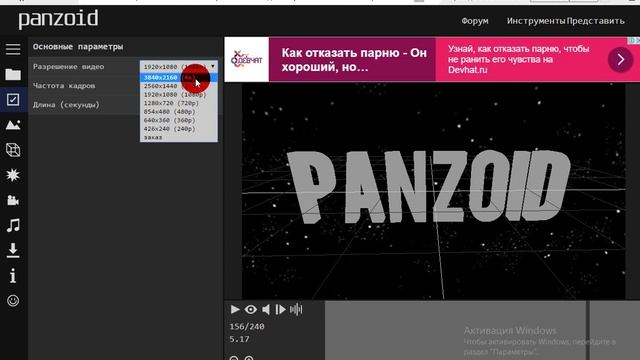The height and width of the screenshot is (360, 640).
Task: Open the video camera settings icon
Action: (13, 200)
